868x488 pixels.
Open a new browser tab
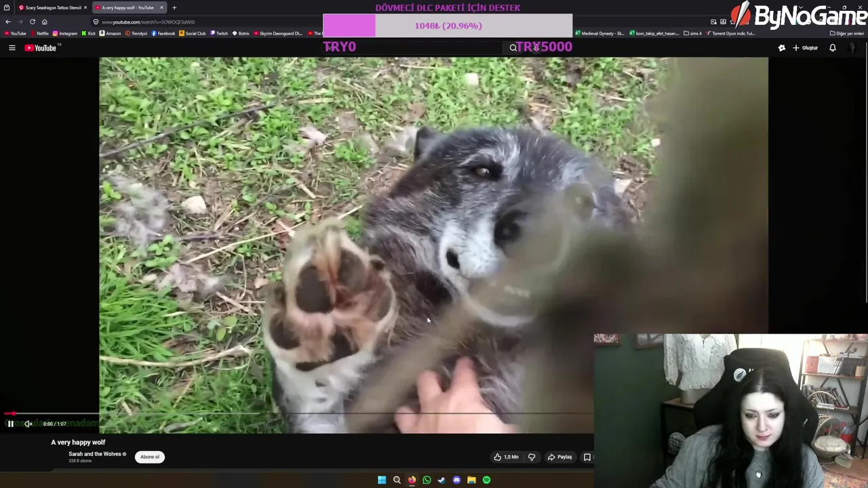(x=174, y=7)
